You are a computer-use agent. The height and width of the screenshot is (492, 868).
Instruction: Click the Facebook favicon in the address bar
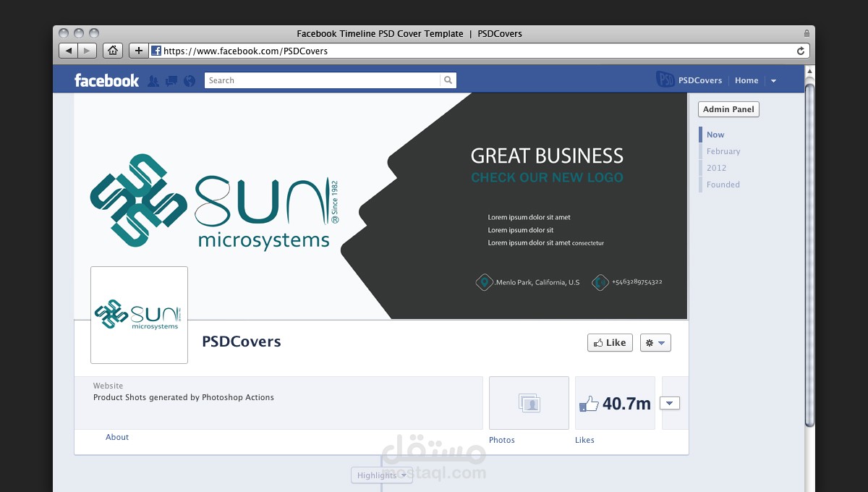point(156,51)
